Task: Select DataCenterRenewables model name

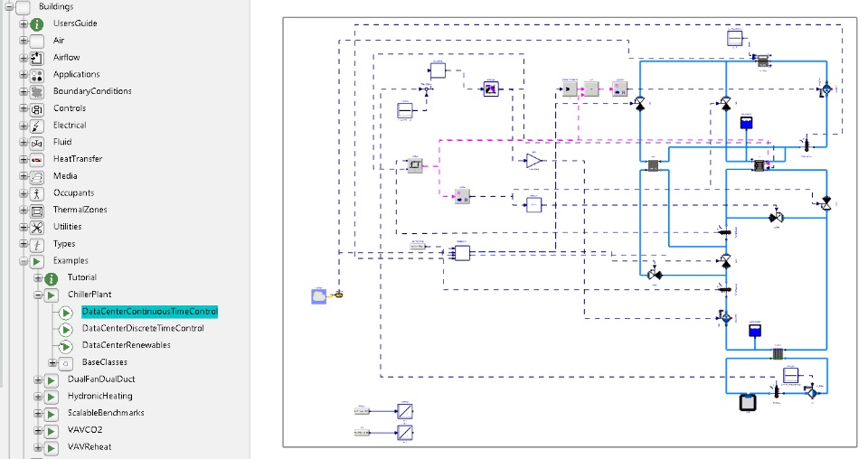Action: (x=127, y=345)
